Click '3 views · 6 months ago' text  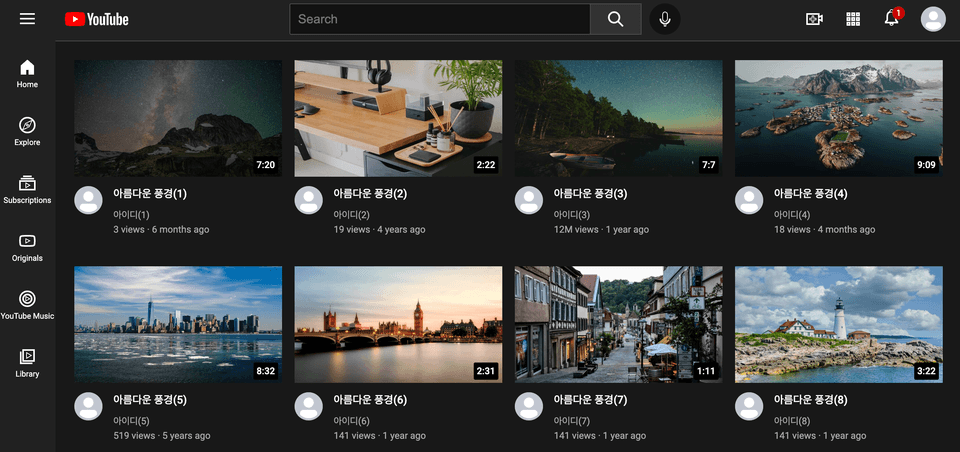click(x=161, y=230)
